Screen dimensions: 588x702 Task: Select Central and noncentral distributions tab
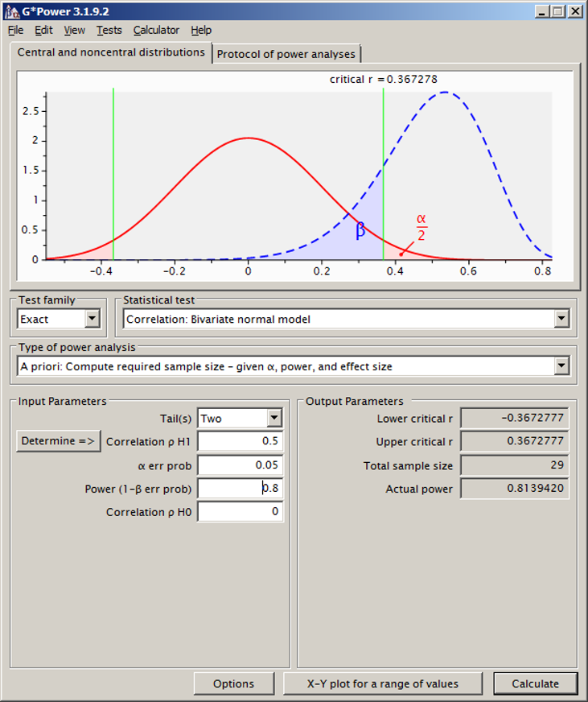click(x=111, y=52)
